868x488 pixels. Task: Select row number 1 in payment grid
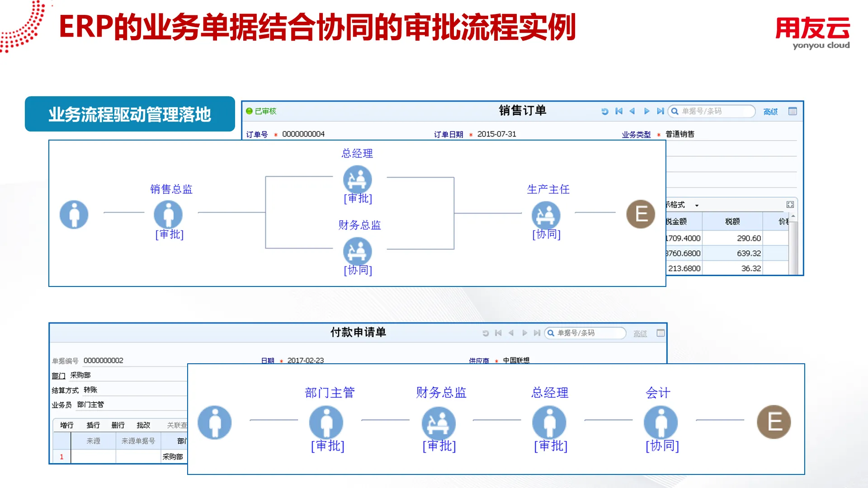coord(61,457)
